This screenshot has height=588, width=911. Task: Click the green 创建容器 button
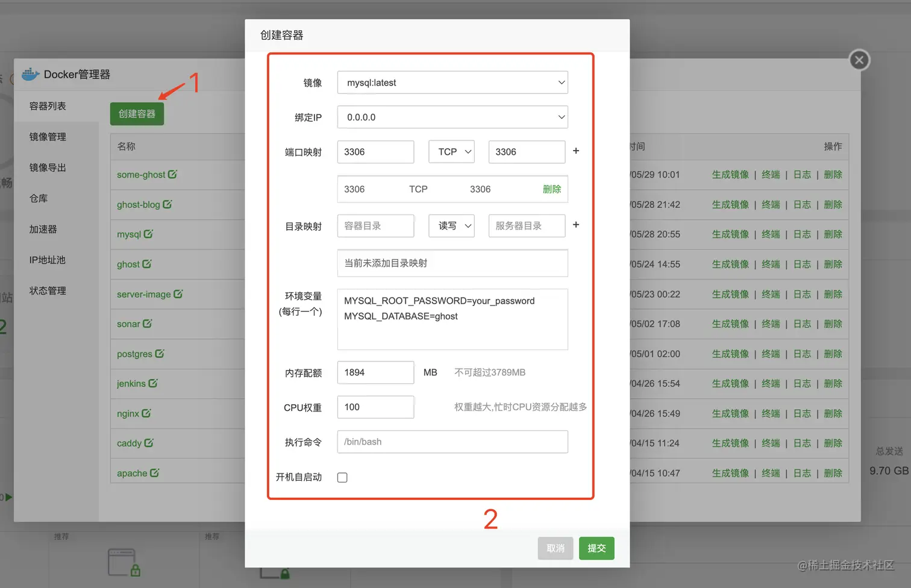point(137,114)
